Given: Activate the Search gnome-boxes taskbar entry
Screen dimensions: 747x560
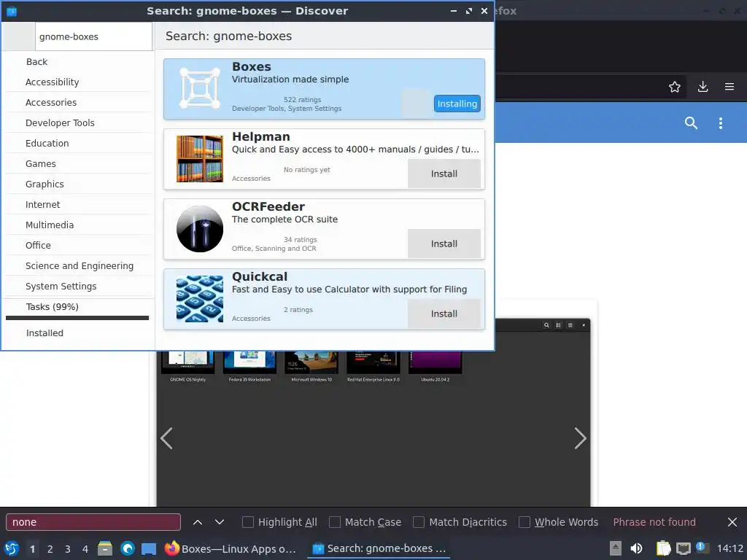Looking at the screenshot, I should 379,548.
